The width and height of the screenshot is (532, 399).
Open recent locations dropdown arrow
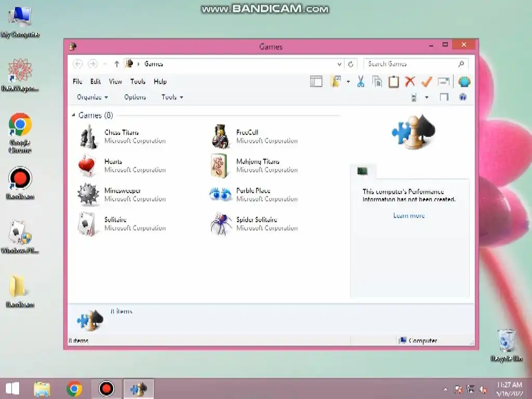point(105,64)
